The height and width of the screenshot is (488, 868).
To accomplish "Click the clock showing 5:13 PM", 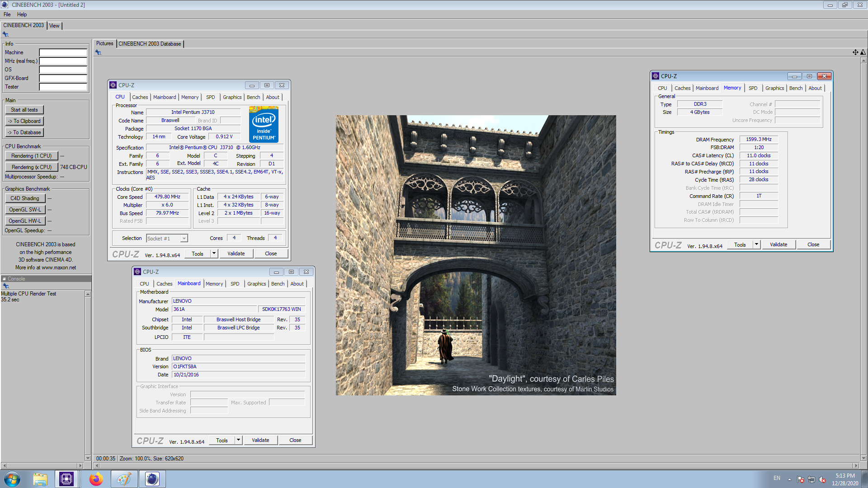I will [845, 476].
